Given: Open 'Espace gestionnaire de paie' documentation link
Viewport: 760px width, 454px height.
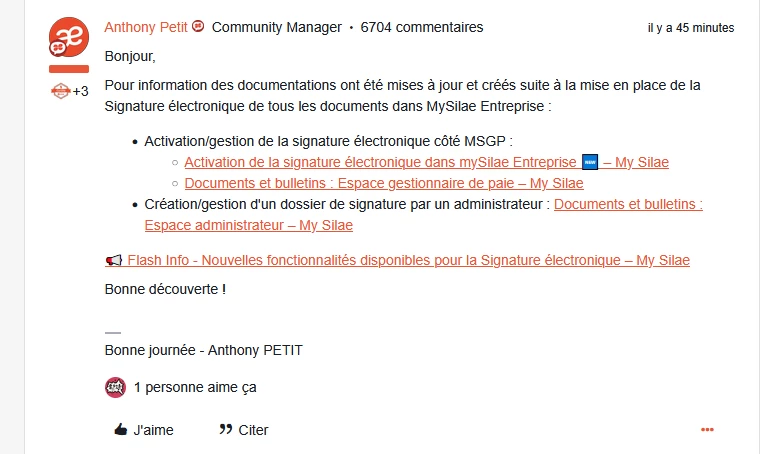Looking at the screenshot, I should tap(384, 183).
